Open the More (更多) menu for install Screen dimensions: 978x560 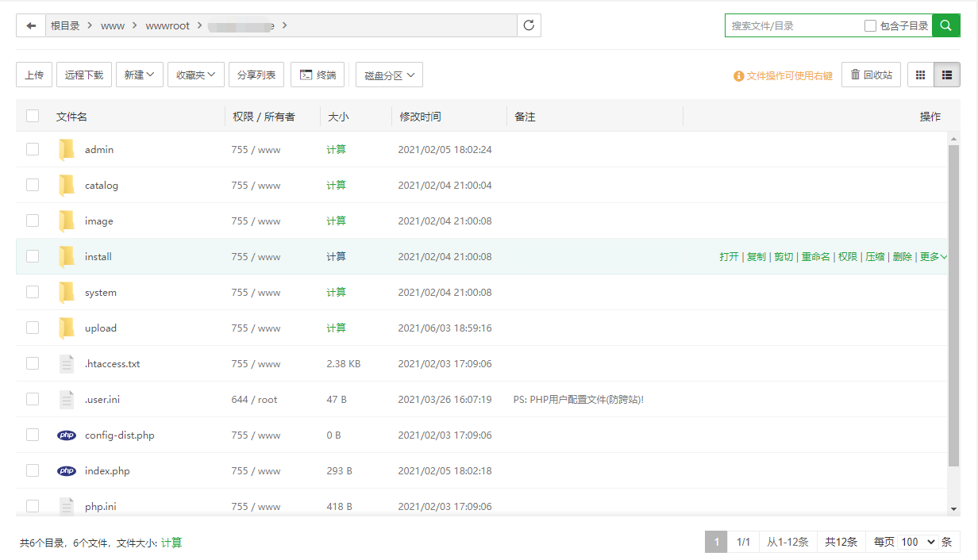click(933, 257)
